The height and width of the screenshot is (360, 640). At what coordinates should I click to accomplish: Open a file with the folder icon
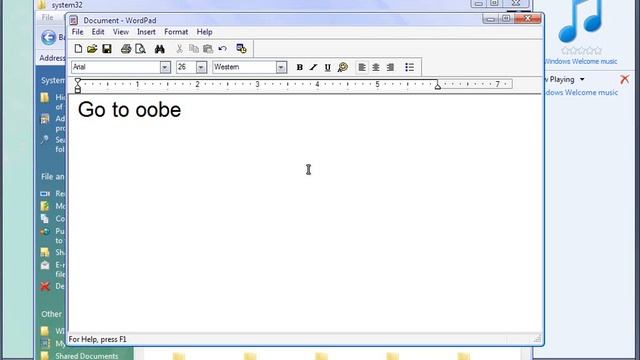click(92, 49)
